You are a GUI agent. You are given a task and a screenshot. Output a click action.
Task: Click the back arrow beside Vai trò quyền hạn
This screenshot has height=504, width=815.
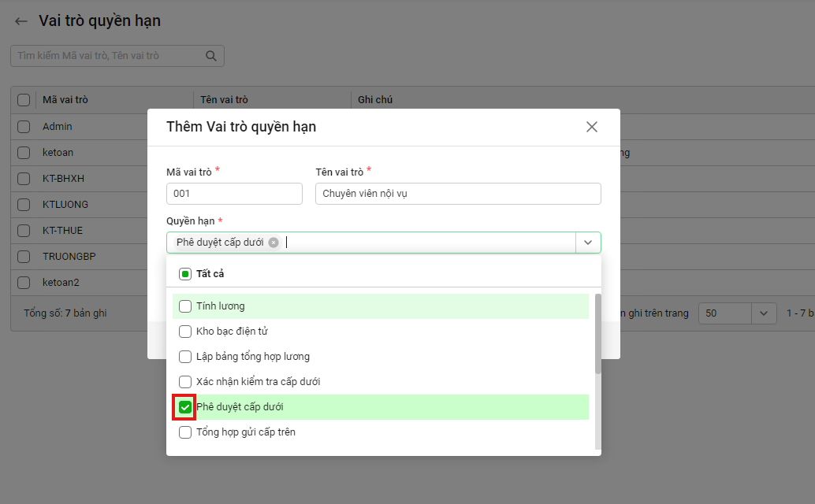click(21, 21)
